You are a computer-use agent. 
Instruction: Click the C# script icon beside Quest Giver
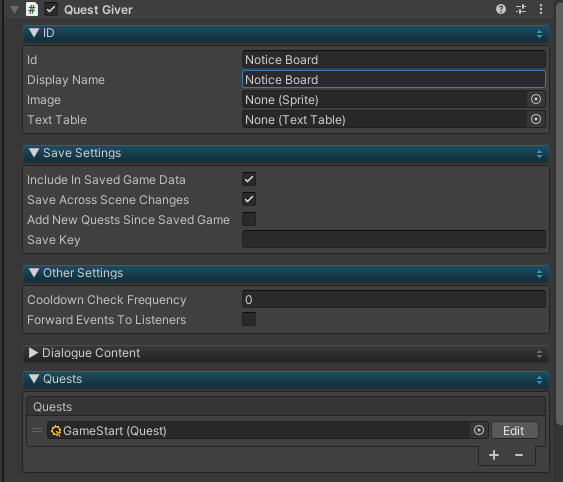32,9
